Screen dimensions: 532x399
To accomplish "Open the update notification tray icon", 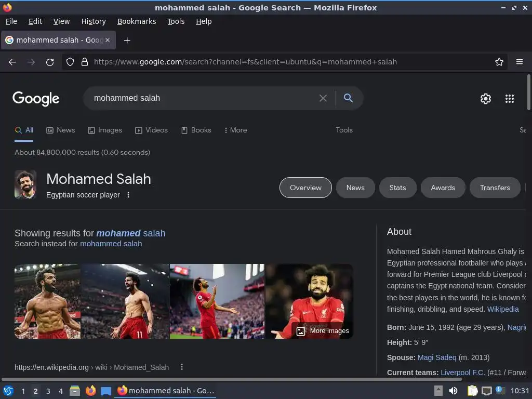I will [x=500, y=390].
